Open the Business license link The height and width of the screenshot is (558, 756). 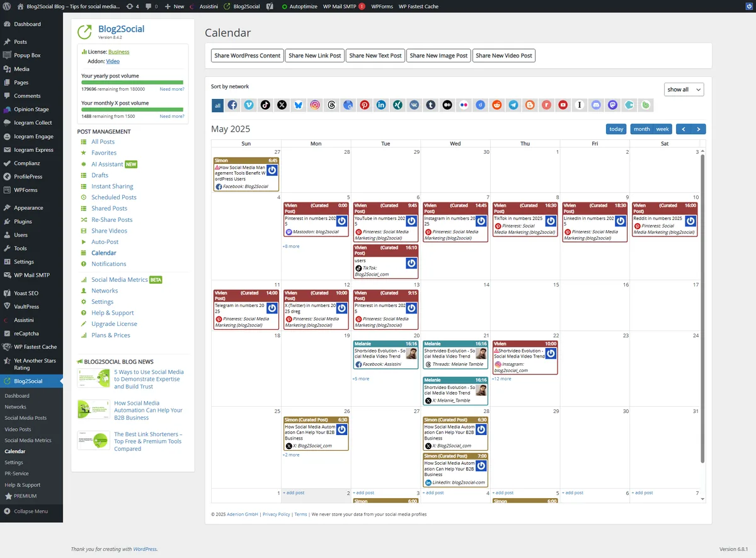tap(118, 52)
